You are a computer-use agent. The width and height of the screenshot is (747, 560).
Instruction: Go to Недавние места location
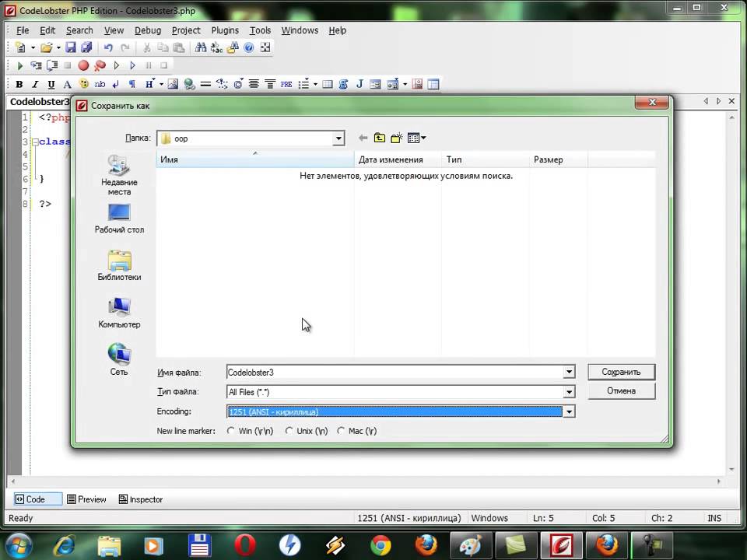(119, 175)
